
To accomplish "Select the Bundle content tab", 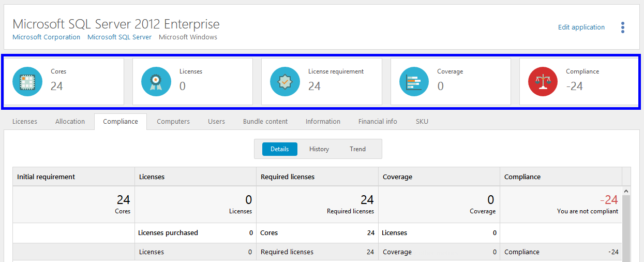I will 265,122.
